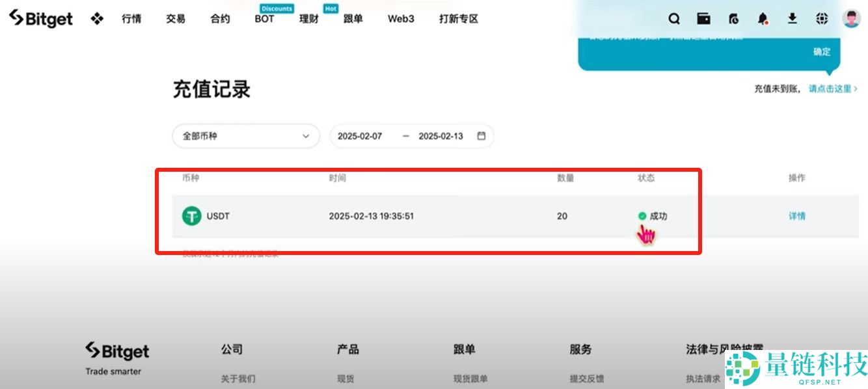
Task: Click the app download icon
Action: [x=793, y=19]
